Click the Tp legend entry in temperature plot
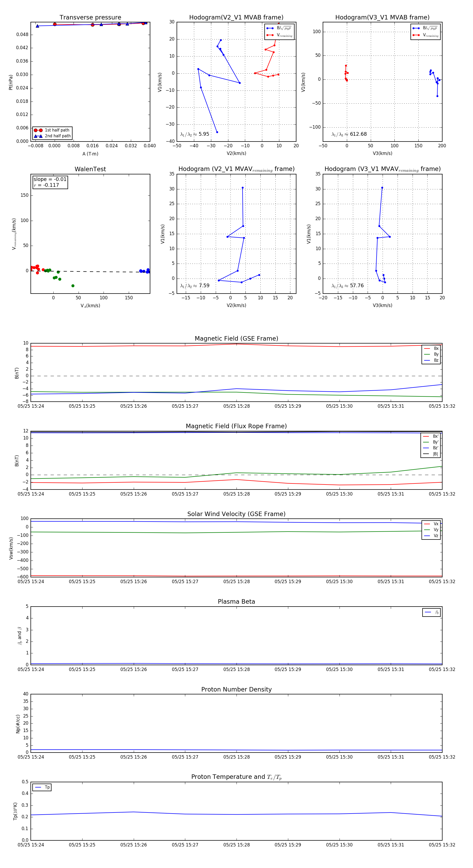 click(x=42, y=788)
